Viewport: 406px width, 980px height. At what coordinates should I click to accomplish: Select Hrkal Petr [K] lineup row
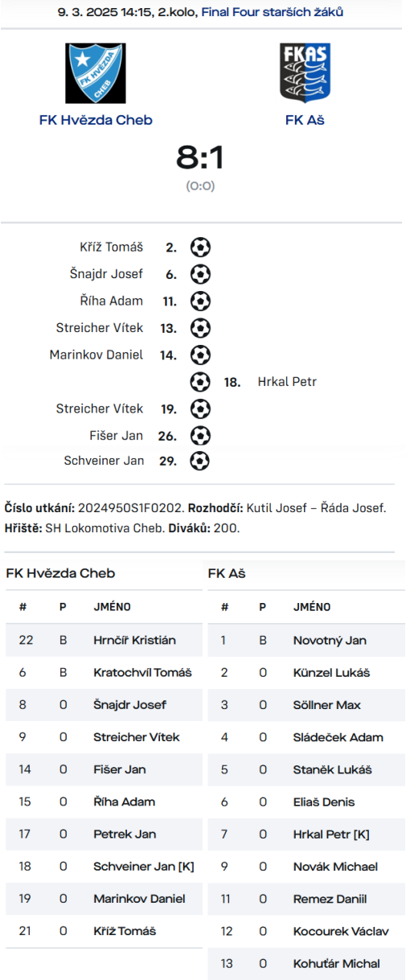[306, 834]
